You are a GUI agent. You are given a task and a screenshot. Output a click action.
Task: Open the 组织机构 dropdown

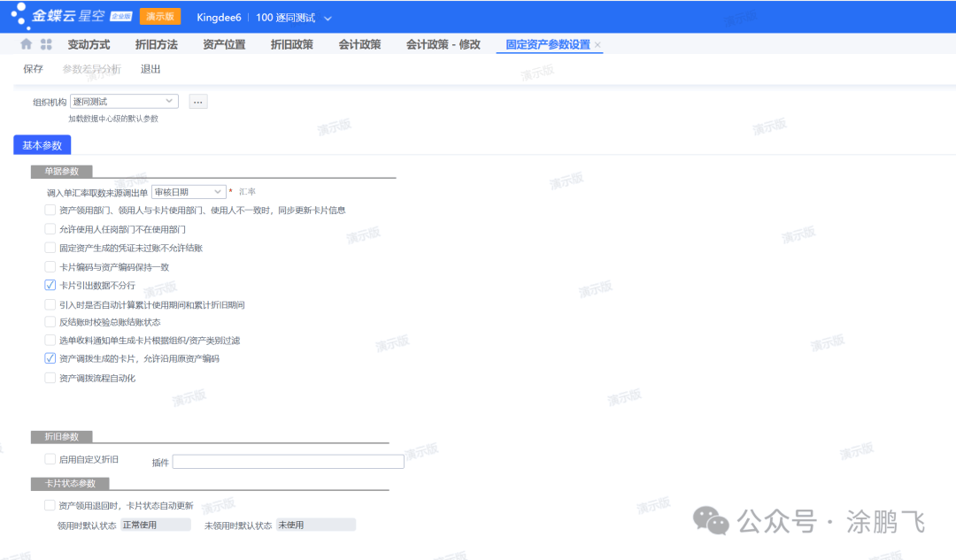click(x=169, y=102)
